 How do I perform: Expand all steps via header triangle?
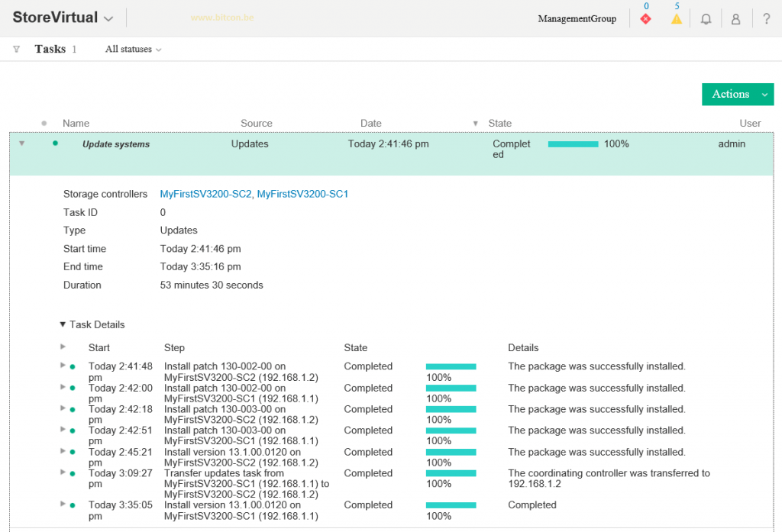click(x=63, y=347)
